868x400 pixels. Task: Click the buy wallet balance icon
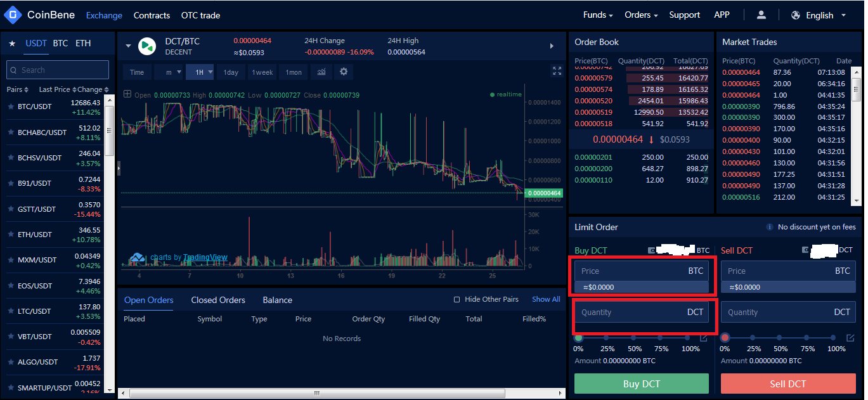[x=652, y=250]
